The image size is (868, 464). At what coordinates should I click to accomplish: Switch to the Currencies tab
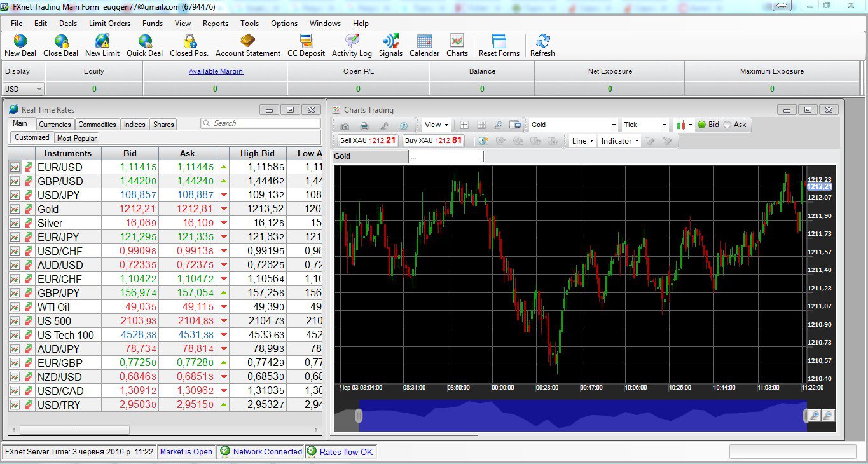pos(55,125)
